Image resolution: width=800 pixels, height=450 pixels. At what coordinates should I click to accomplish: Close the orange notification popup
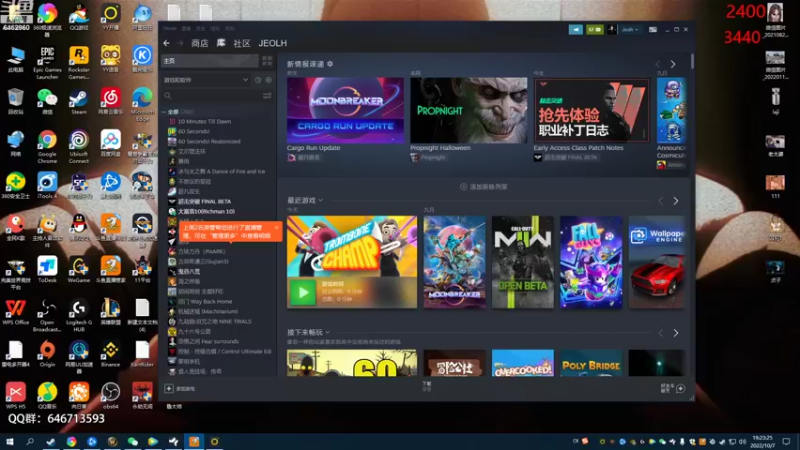[276, 228]
